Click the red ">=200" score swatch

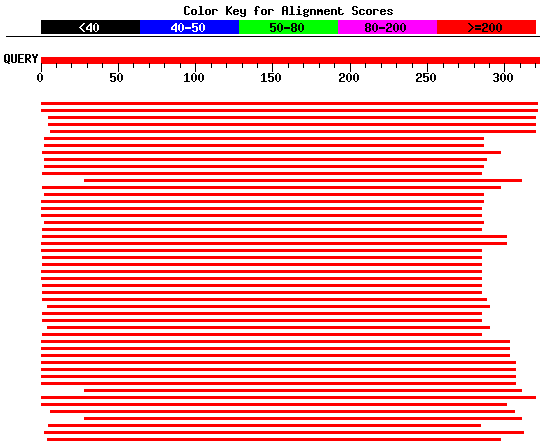pos(487,27)
